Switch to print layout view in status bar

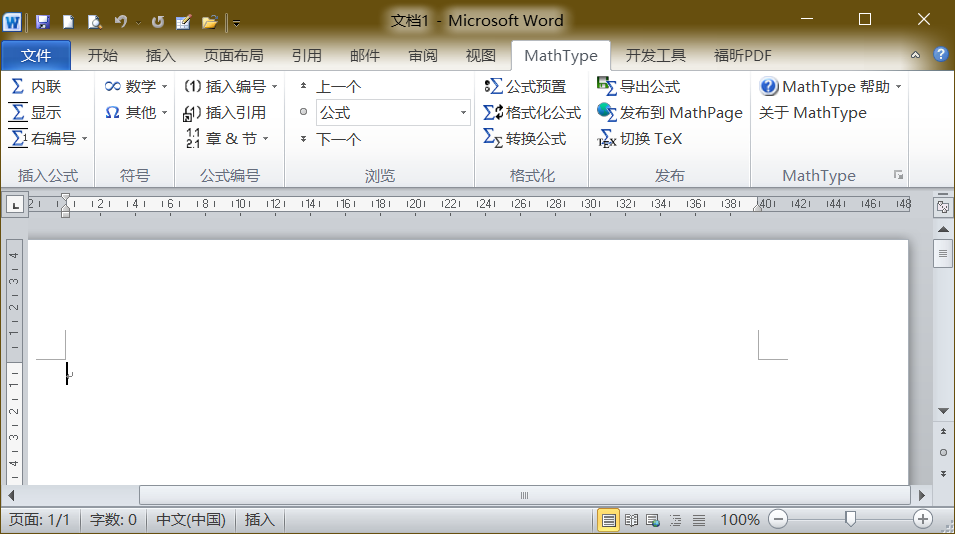point(608,520)
